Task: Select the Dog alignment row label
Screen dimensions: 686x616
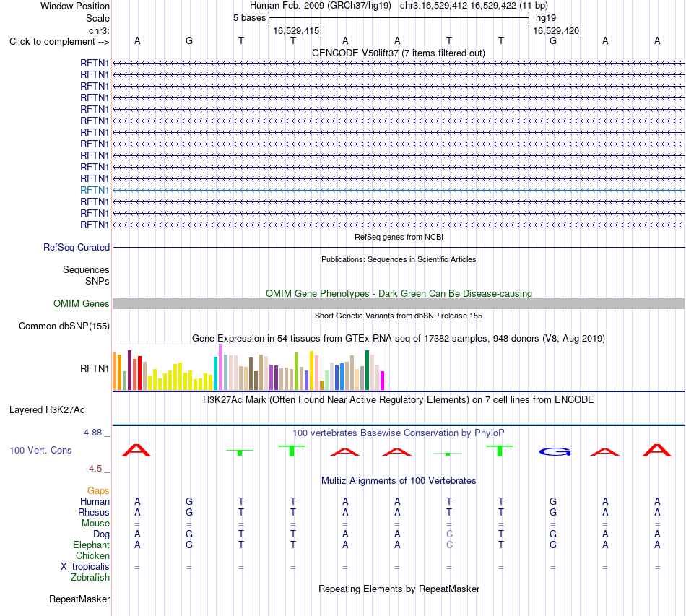Action: [x=101, y=534]
